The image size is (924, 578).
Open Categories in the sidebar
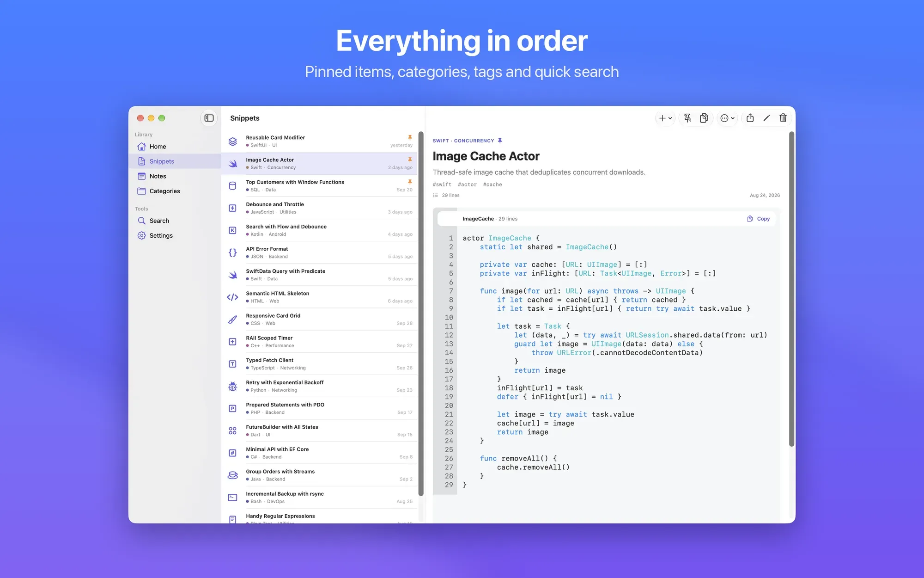175,191
